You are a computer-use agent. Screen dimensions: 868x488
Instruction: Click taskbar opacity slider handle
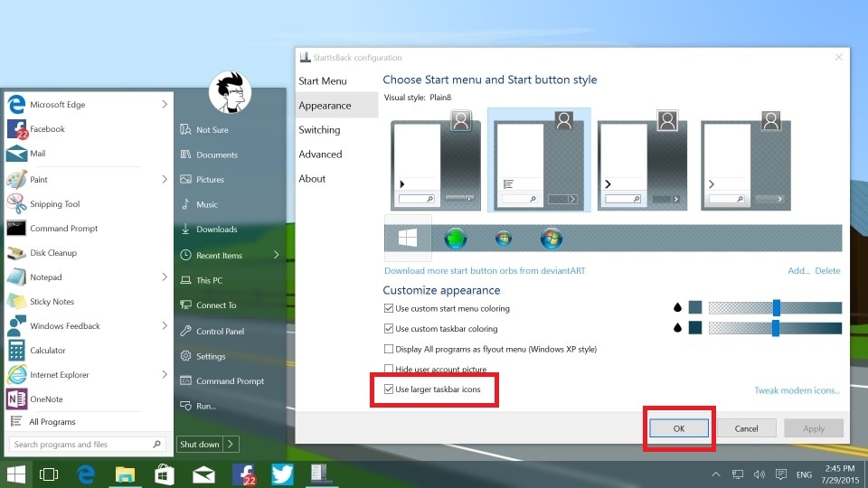point(776,328)
